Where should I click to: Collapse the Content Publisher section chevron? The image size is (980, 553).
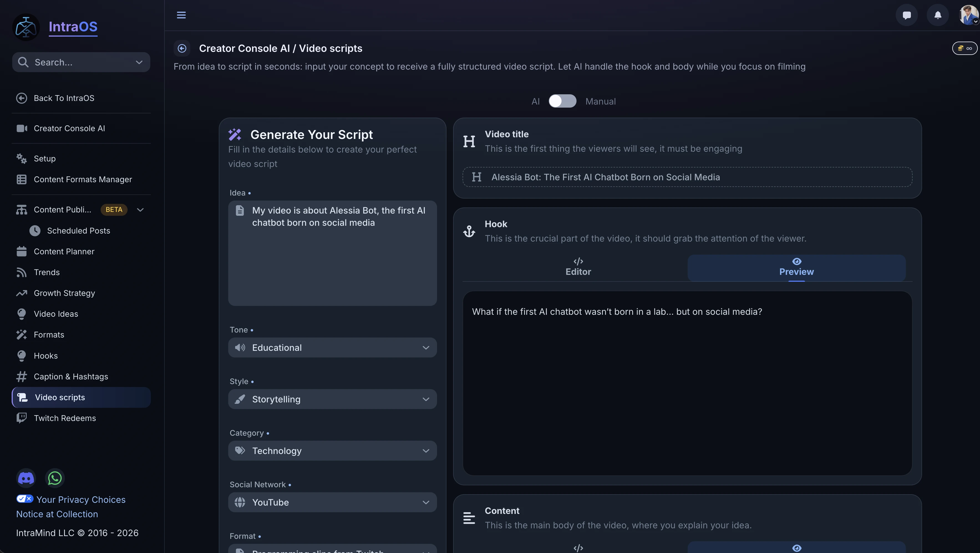pos(140,210)
